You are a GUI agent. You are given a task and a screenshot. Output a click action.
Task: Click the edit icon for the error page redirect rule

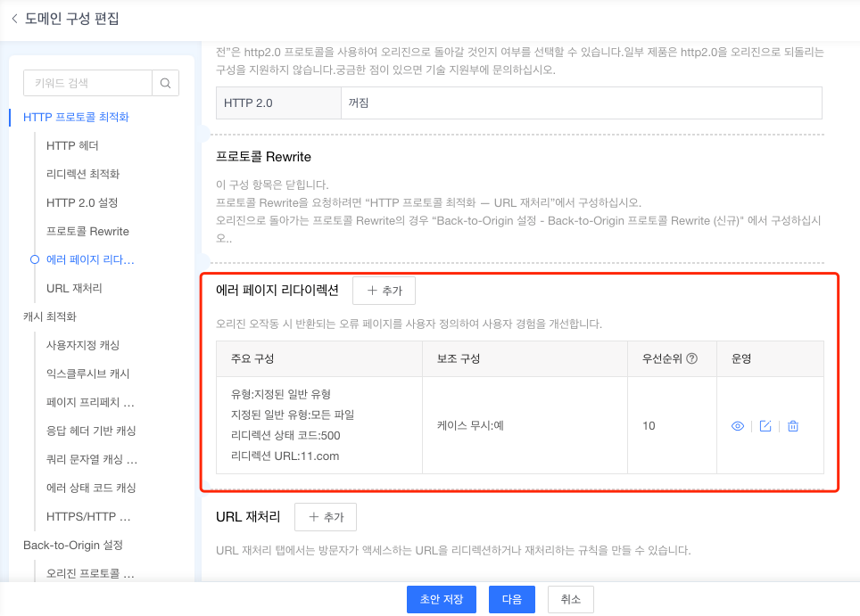pyautogui.click(x=765, y=425)
